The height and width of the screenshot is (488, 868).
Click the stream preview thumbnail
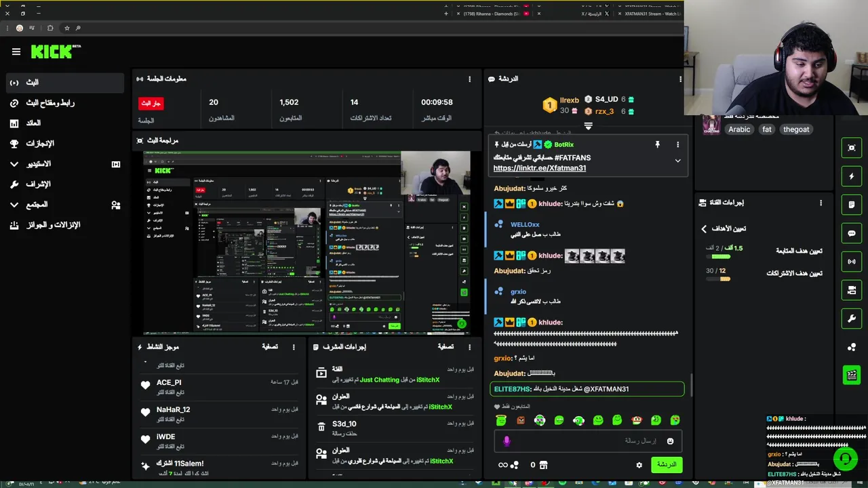307,242
